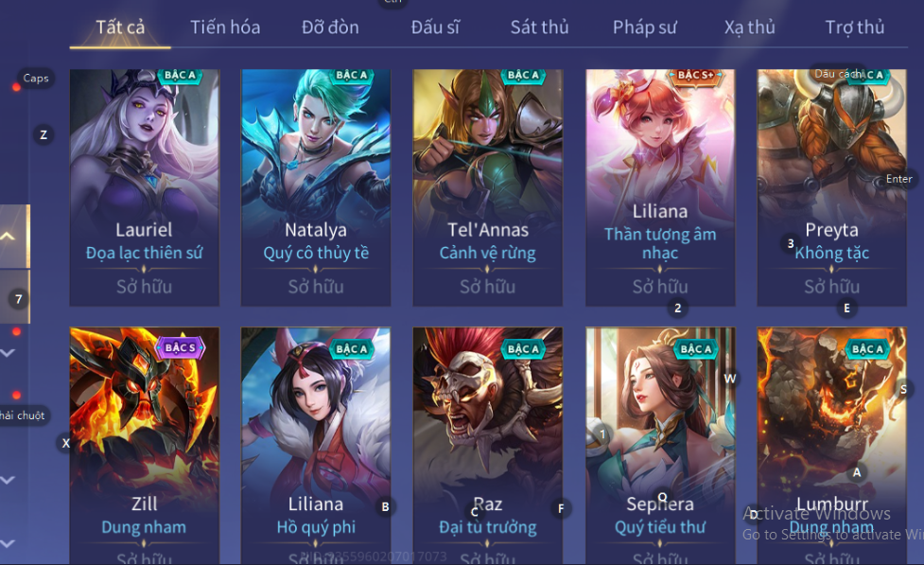The width and height of the screenshot is (924, 565).
Task: Click Sở hữu under Natalya's skin
Action: [316, 287]
